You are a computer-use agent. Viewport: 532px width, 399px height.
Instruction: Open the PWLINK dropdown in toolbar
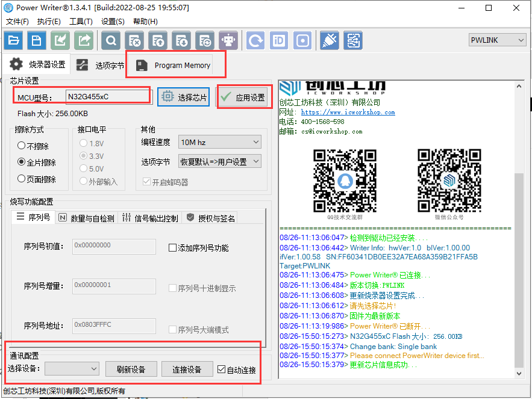point(497,40)
